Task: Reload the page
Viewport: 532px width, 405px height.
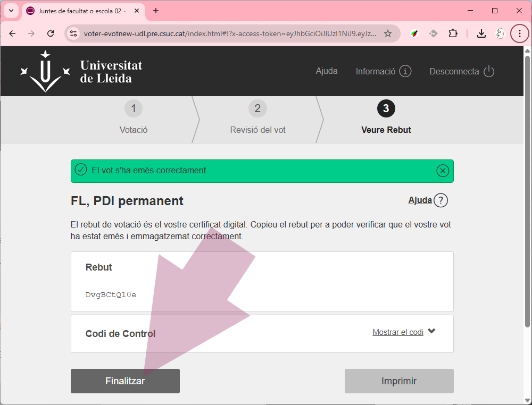Action: coord(51,33)
